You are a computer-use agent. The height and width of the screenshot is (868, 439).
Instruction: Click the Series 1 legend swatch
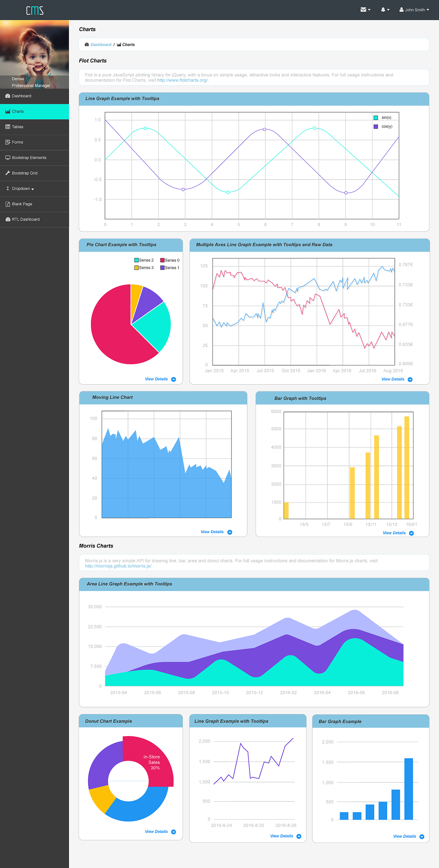click(163, 268)
